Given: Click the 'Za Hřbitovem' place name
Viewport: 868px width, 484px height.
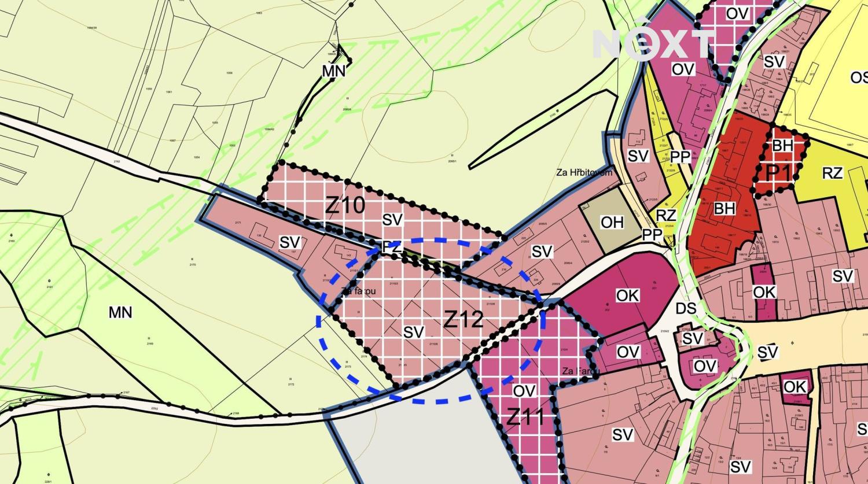Looking at the screenshot, I should [x=584, y=172].
